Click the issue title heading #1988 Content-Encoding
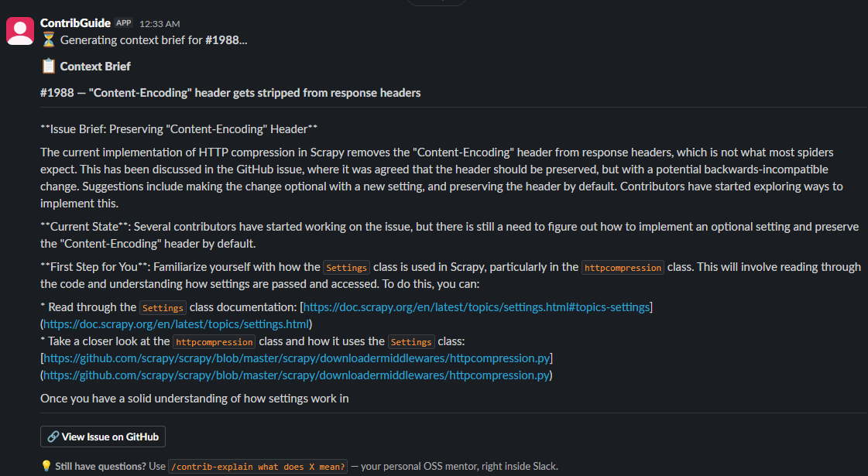 (x=230, y=93)
